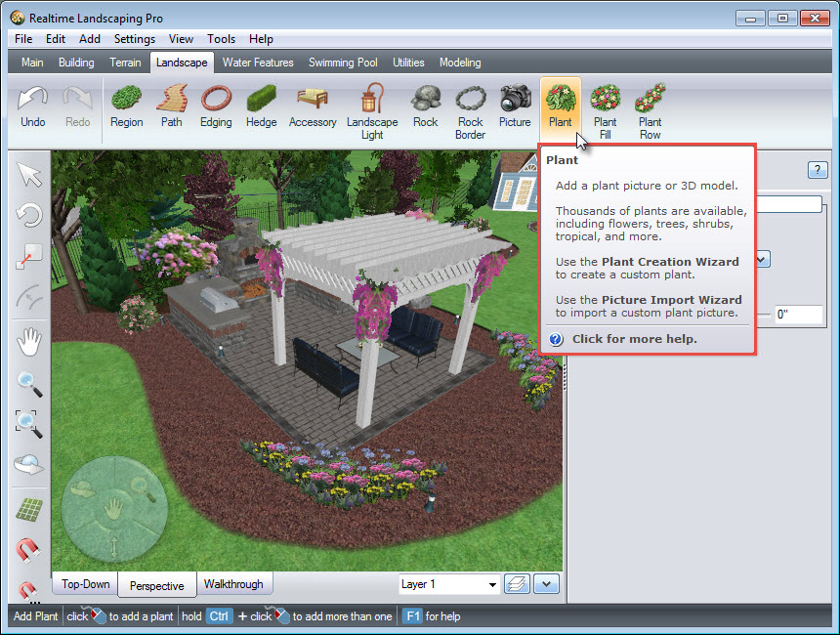Select the Rock Border tool
Image resolution: width=840 pixels, height=635 pixels.
pos(471,112)
